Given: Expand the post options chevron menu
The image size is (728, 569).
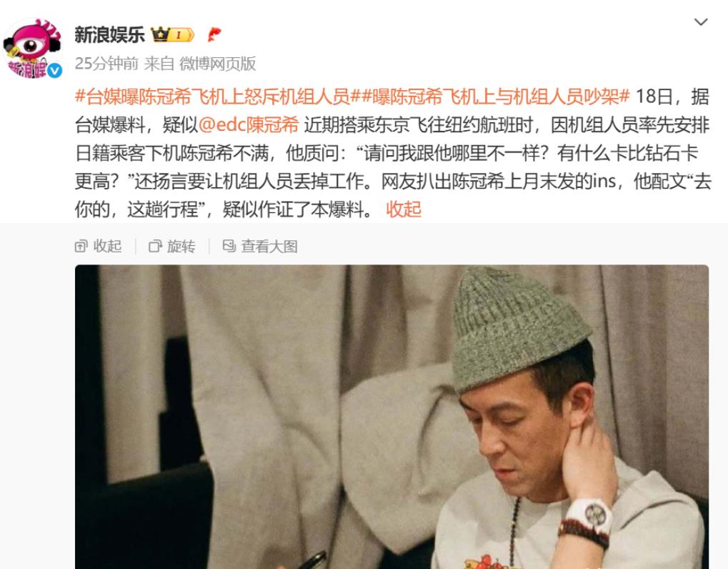Looking at the screenshot, I should pyautogui.click(x=701, y=22).
